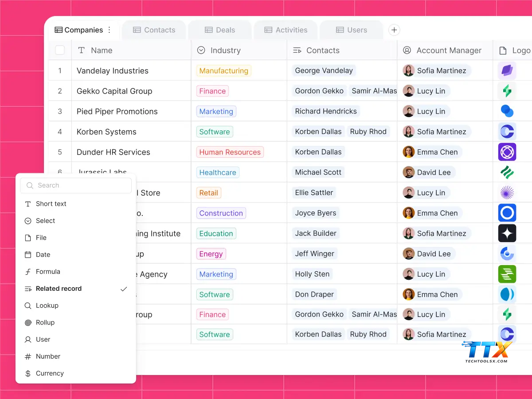532x399 pixels.
Task: Open the Contacts column header
Action: click(x=342, y=51)
